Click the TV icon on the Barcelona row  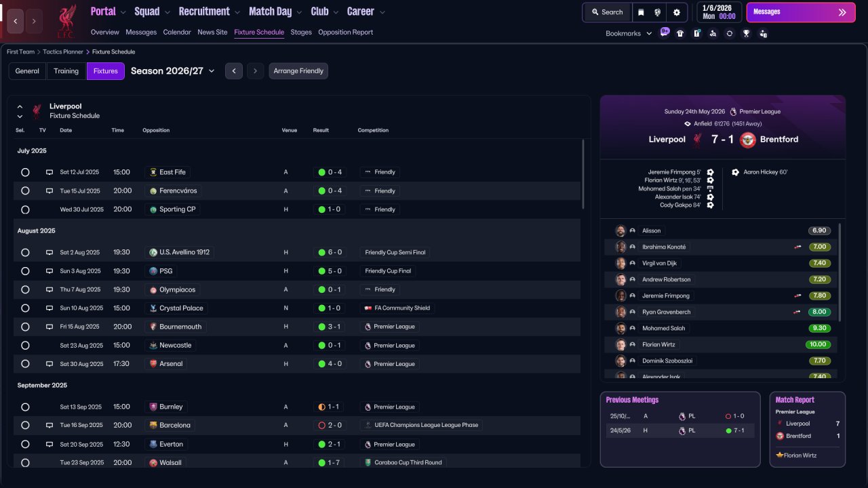50,426
